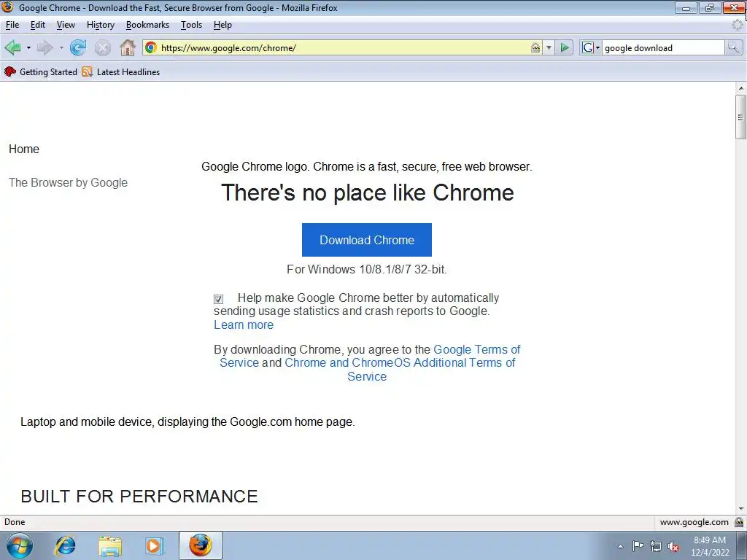The width and height of the screenshot is (747, 560).
Task: Open the Edit menu
Action: 38,25
